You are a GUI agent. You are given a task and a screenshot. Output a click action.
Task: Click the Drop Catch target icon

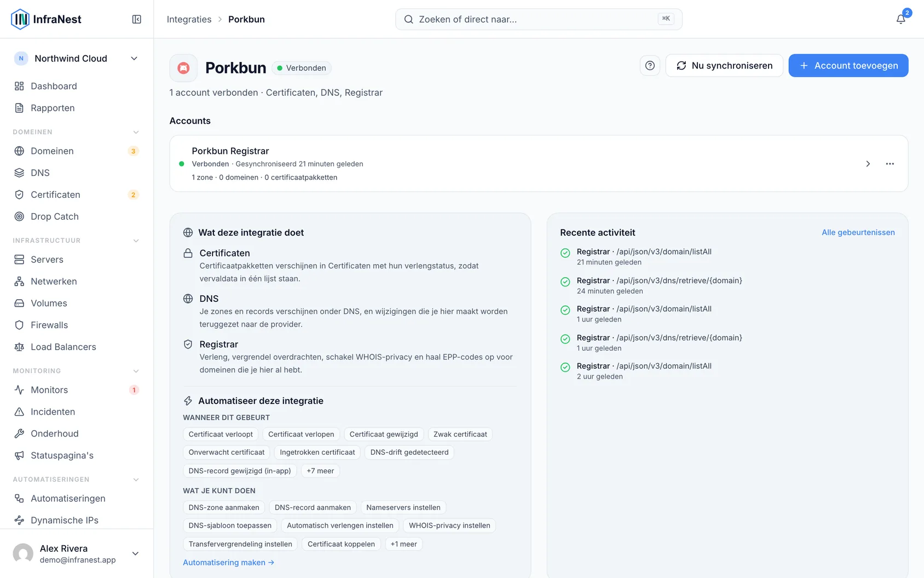coord(19,216)
